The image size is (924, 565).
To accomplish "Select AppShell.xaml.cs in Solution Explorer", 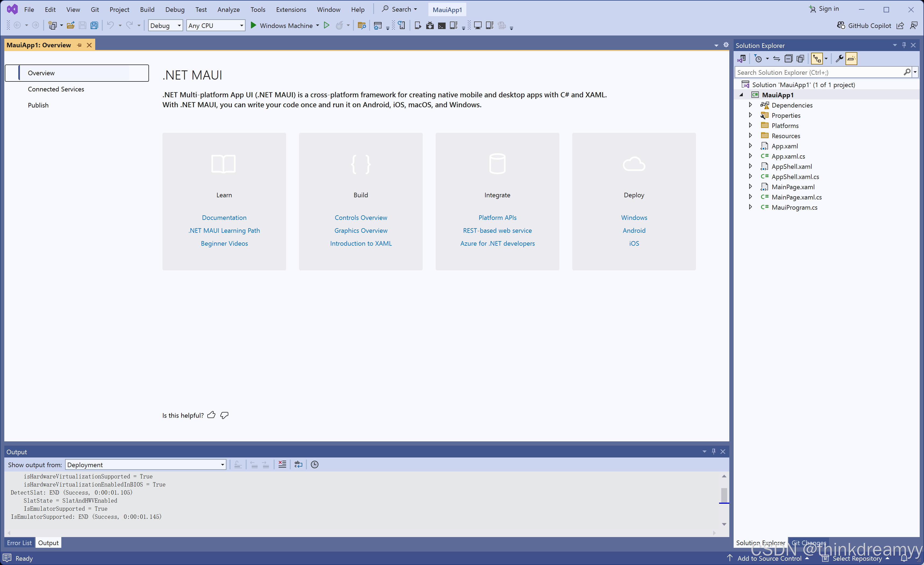I will click(x=795, y=177).
